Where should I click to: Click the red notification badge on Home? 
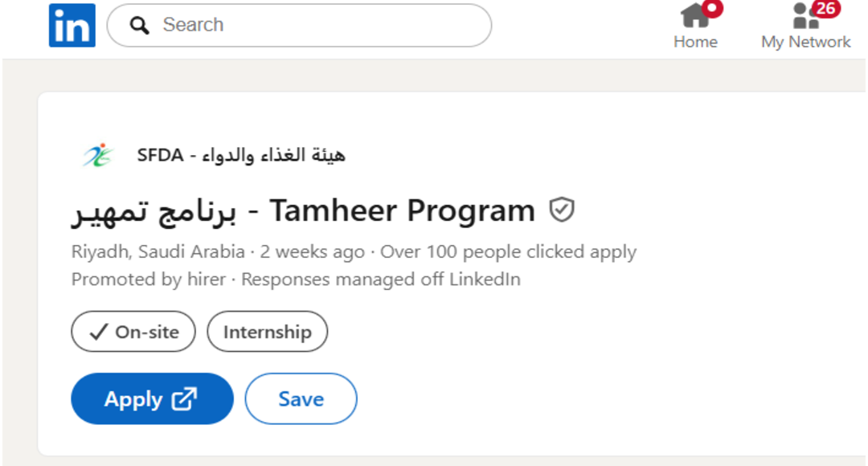coord(712,7)
